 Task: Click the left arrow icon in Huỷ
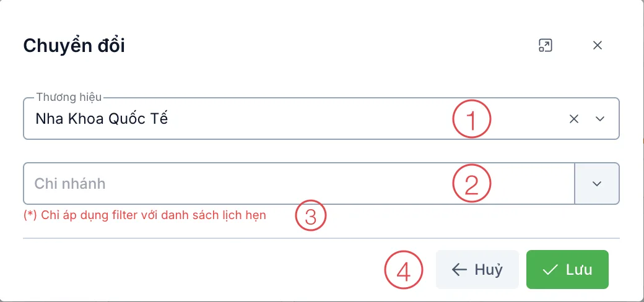pyautogui.click(x=459, y=270)
